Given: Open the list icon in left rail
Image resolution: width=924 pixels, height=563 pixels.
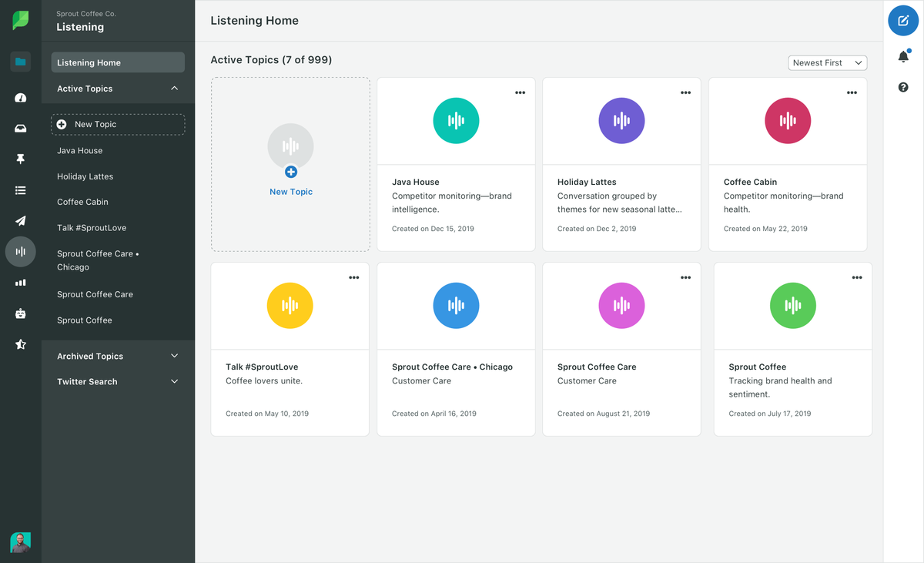Looking at the screenshot, I should 21,190.
